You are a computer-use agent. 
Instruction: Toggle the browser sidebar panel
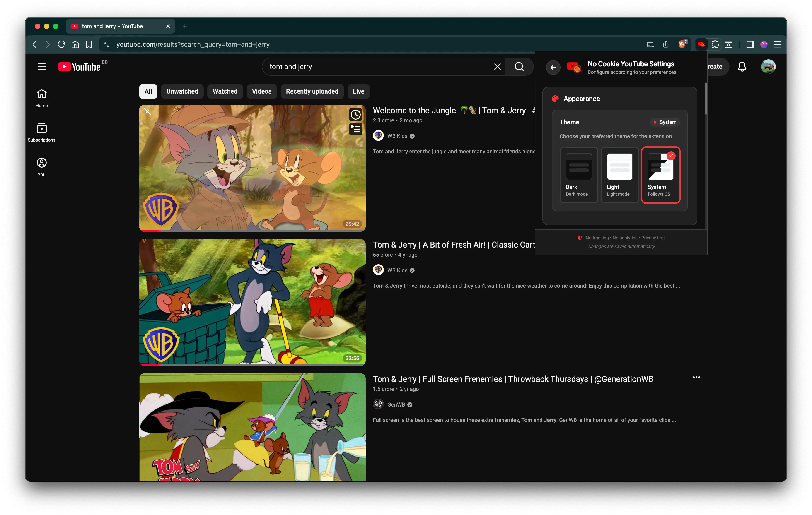pos(750,44)
